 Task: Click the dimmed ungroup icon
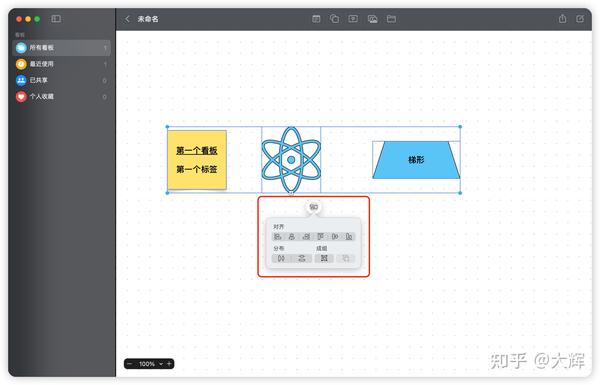[x=346, y=259]
